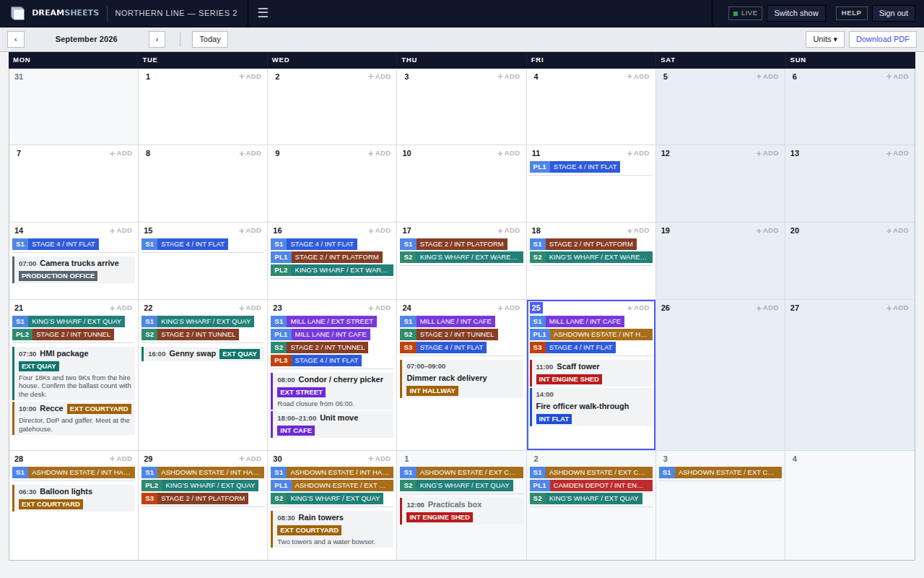
Task: Select S2 Stage 2 / Int Tunnel on 22nd
Action: coord(190,335)
